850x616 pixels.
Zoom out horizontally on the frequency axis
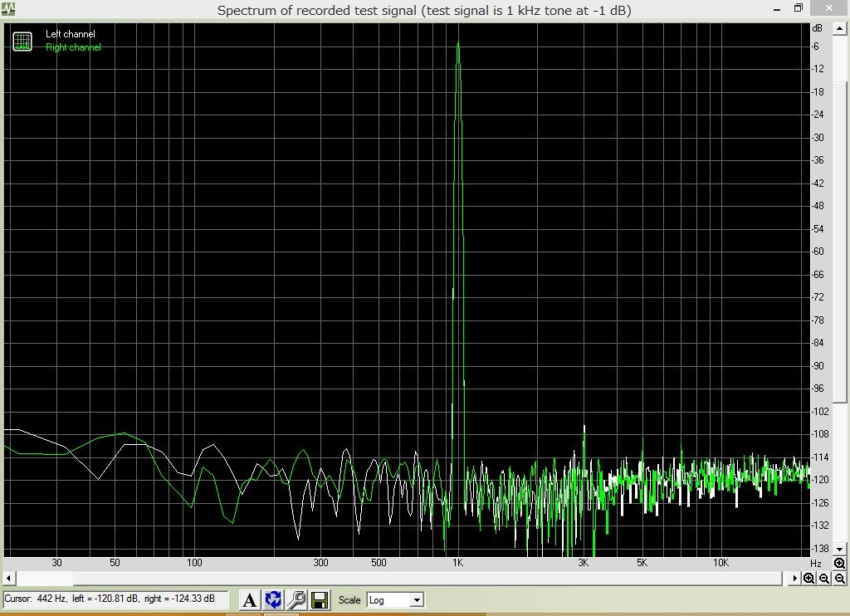(x=824, y=579)
